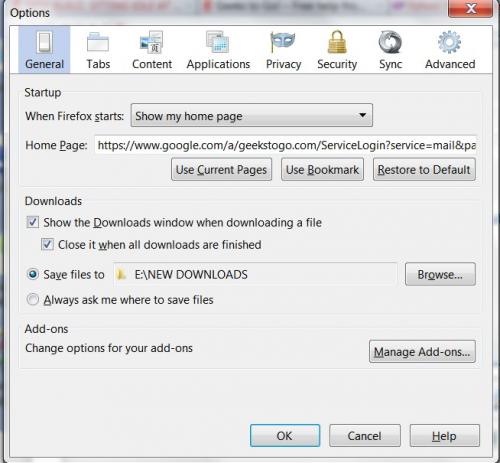The height and width of the screenshot is (463, 500).
Task: Open Manage Add-ons
Action: click(422, 351)
